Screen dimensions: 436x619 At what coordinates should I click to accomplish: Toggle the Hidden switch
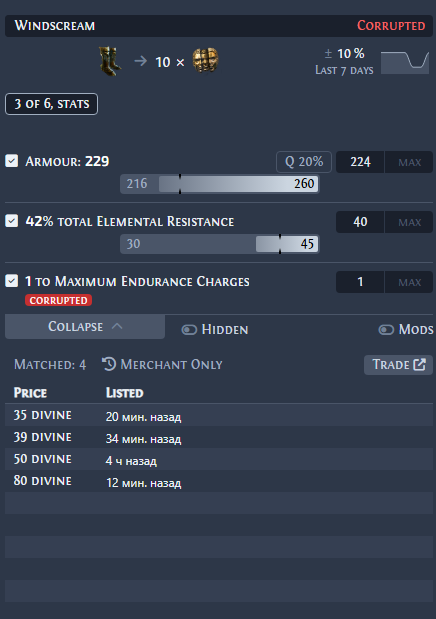pos(189,330)
